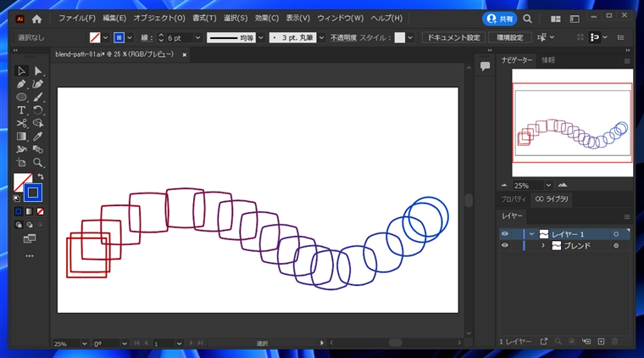644x358 pixels.
Task: Toggle visibility of レイヤー 1
Action: click(505, 234)
